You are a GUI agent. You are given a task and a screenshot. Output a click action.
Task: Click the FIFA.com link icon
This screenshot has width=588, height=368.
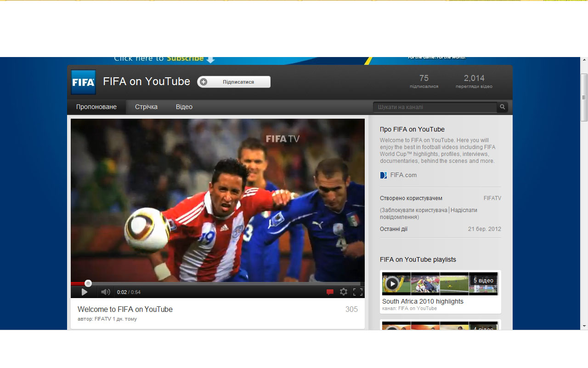coord(384,175)
